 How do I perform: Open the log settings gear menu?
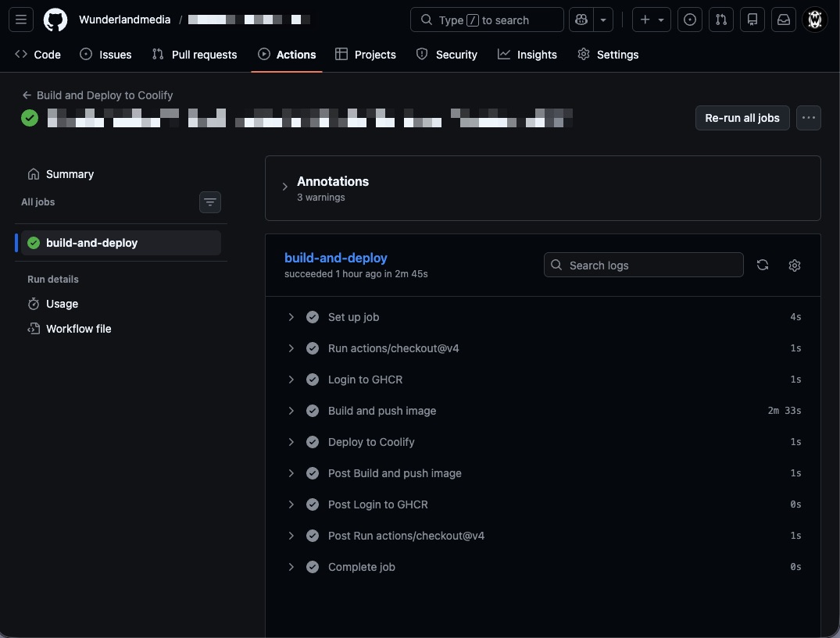tap(795, 265)
